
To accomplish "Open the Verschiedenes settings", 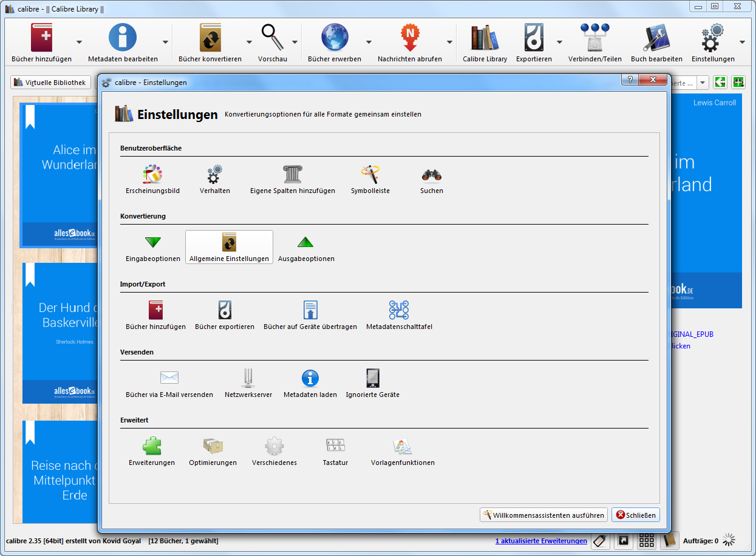I will 274,452.
